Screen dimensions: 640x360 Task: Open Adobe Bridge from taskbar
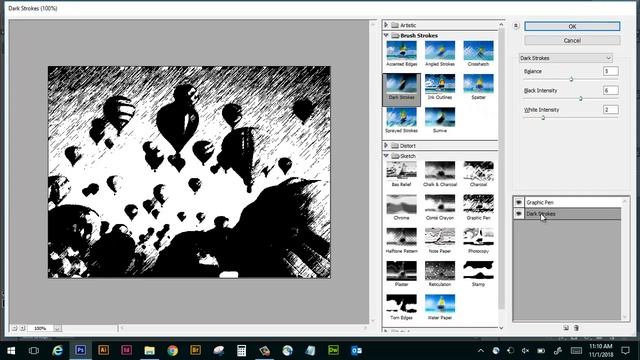tap(196, 350)
